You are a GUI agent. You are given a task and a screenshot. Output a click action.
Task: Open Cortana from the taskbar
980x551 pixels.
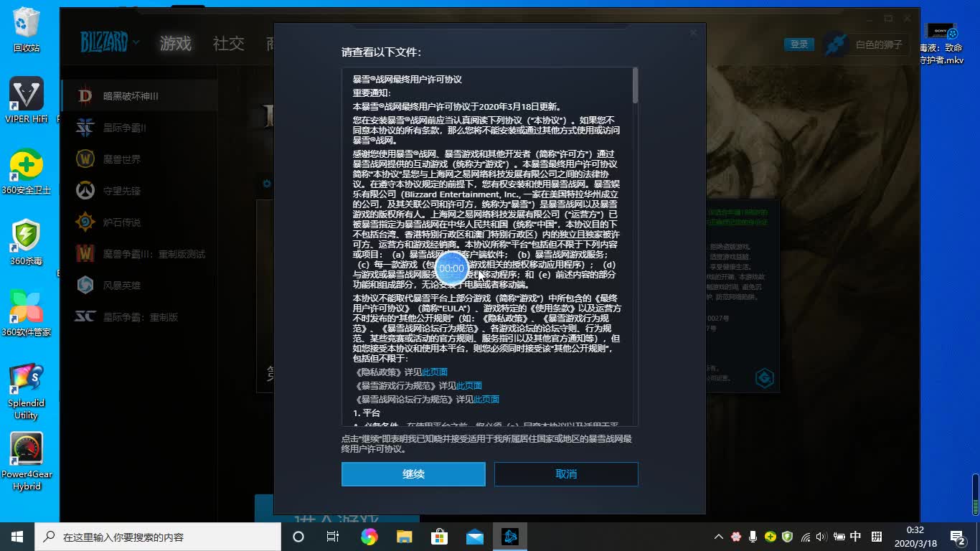[298, 537]
